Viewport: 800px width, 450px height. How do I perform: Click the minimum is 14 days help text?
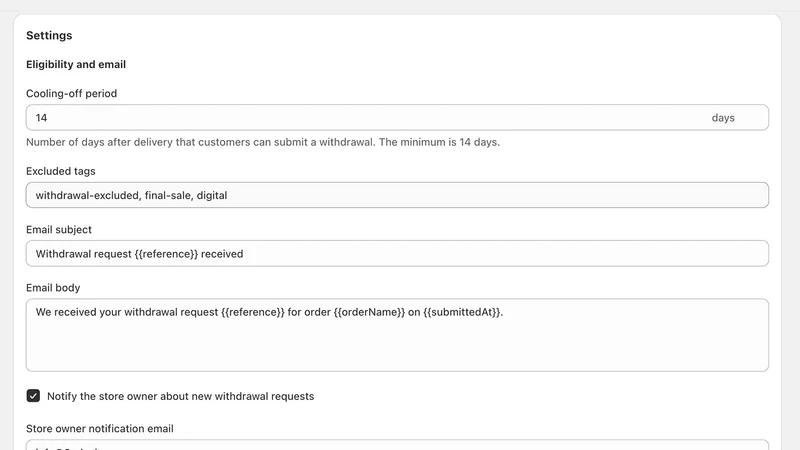coord(263,142)
